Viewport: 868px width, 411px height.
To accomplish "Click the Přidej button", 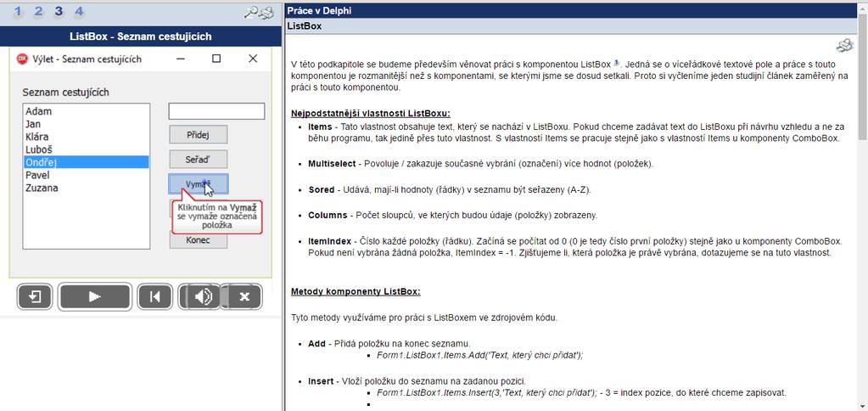I will coord(198,135).
